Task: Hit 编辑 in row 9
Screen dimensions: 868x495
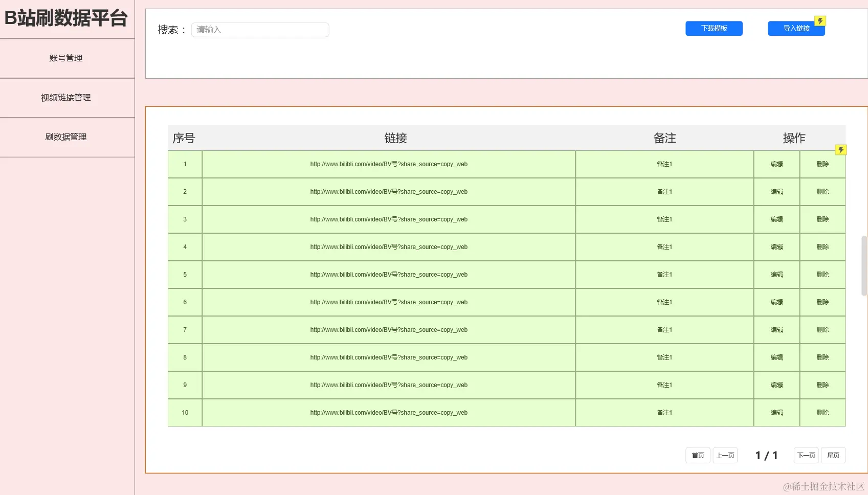Action: click(x=776, y=385)
